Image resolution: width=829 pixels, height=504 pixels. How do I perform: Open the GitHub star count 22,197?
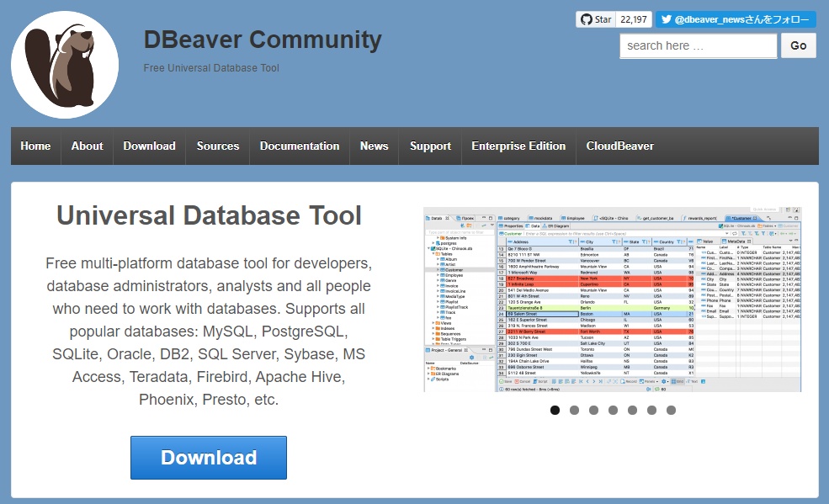(x=634, y=19)
